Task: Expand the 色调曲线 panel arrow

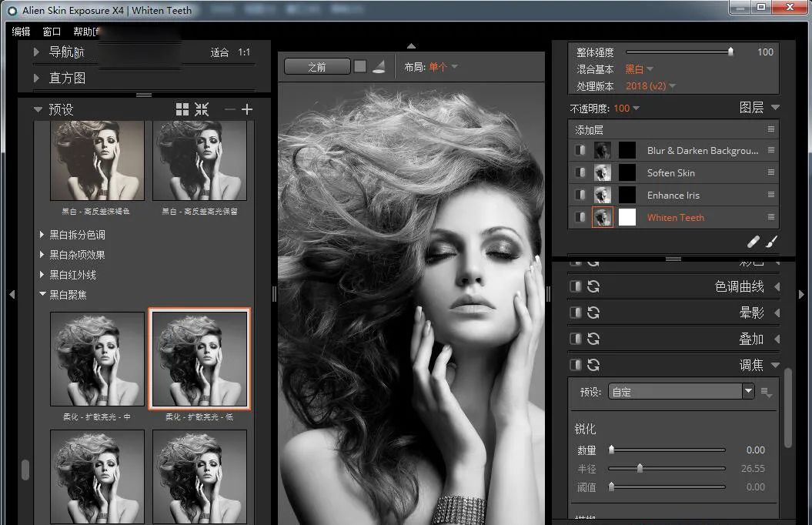Action: (777, 286)
